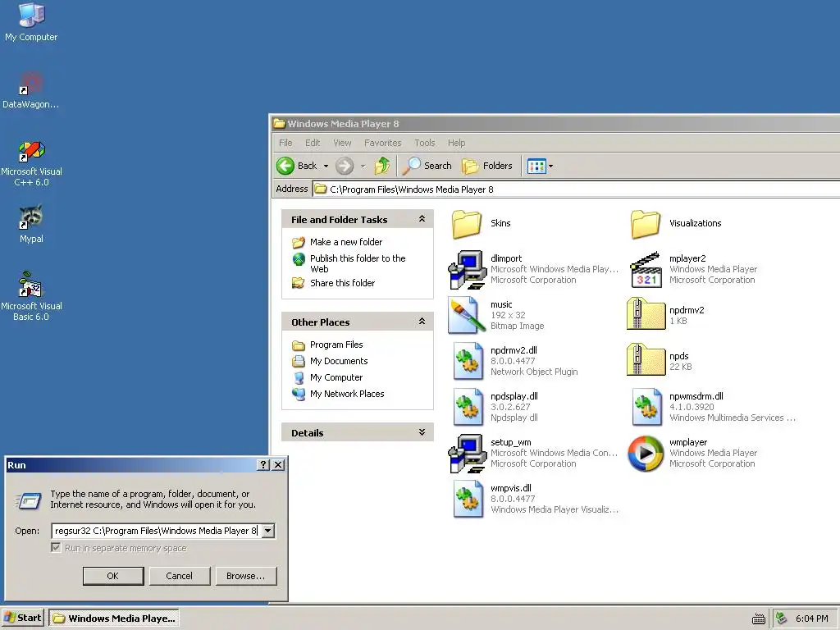Viewport: 840px width, 630px height.
Task: Click the Start button
Action: (x=22, y=619)
